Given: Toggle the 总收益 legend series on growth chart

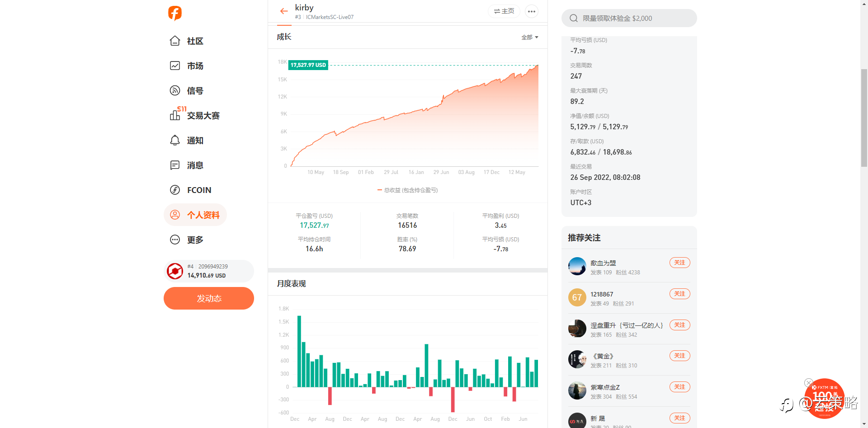Looking at the screenshot, I should (407, 190).
